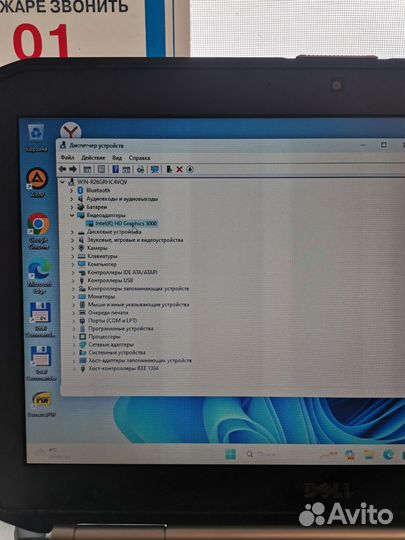Open the Вид menu
405x540 pixels.
[x=117, y=158]
